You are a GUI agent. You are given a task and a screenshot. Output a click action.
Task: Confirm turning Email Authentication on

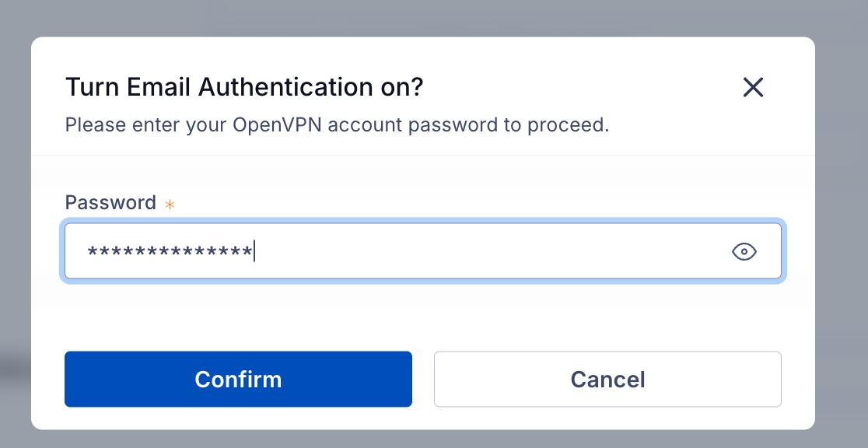click(x=238, y=380)
